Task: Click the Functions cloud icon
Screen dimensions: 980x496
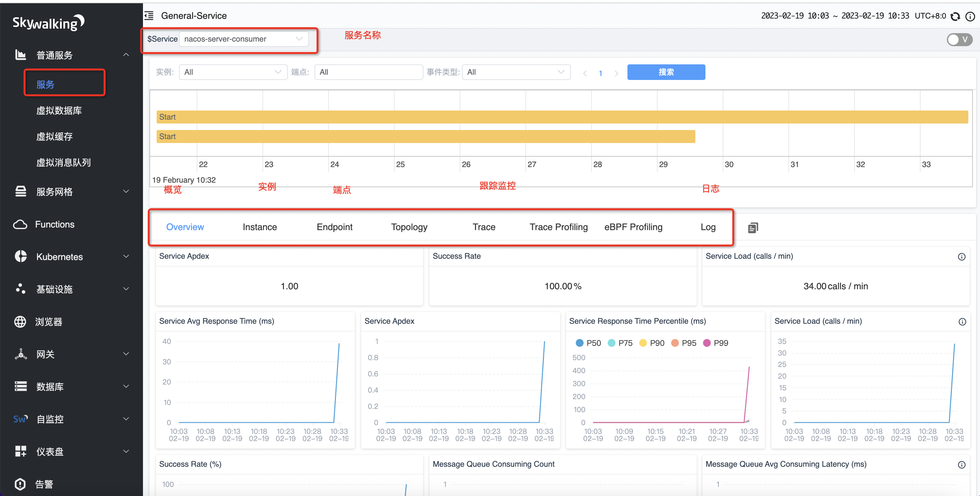Action: pyautogui.click(x=20, y=224)
